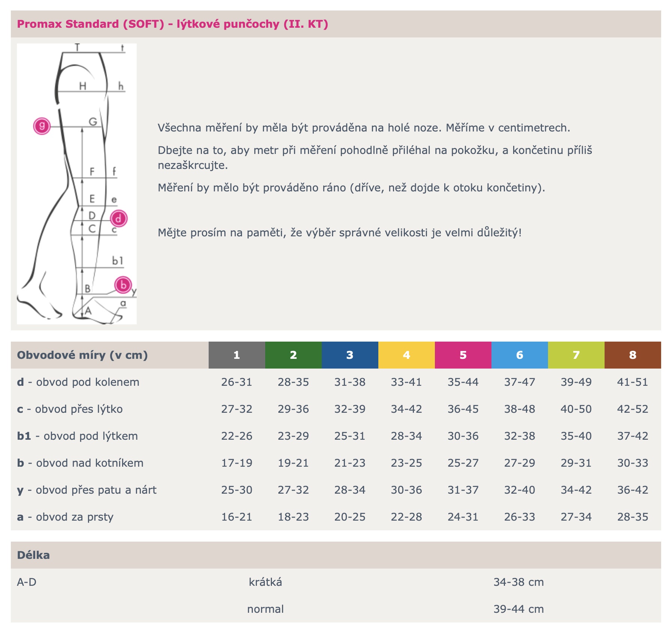Click the 'Obvodové míry (v cm)' table header

pos(82,355)
